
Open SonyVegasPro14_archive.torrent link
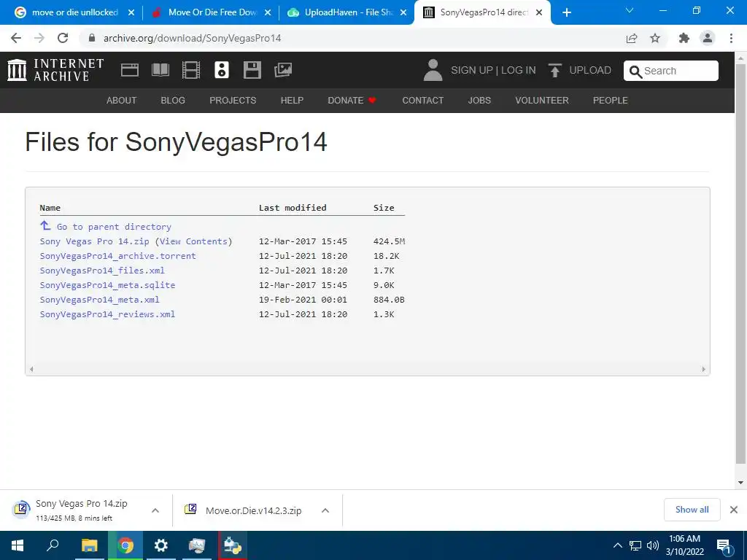117,256
